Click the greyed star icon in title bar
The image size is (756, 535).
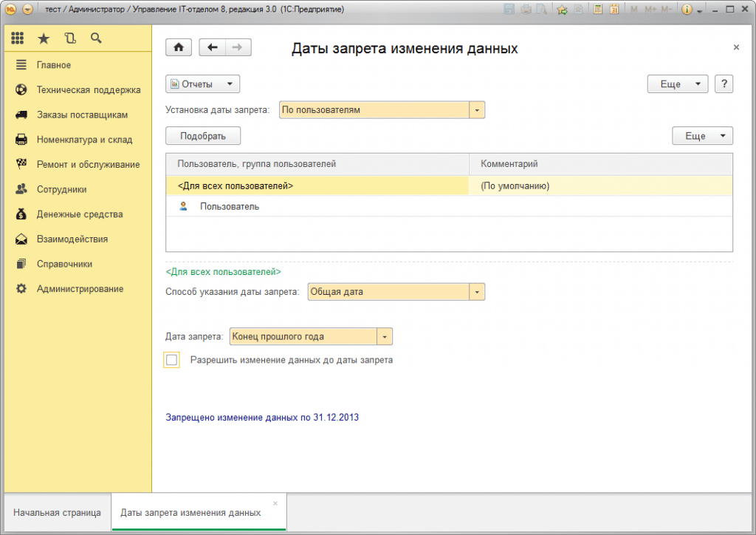click(578, 9)
